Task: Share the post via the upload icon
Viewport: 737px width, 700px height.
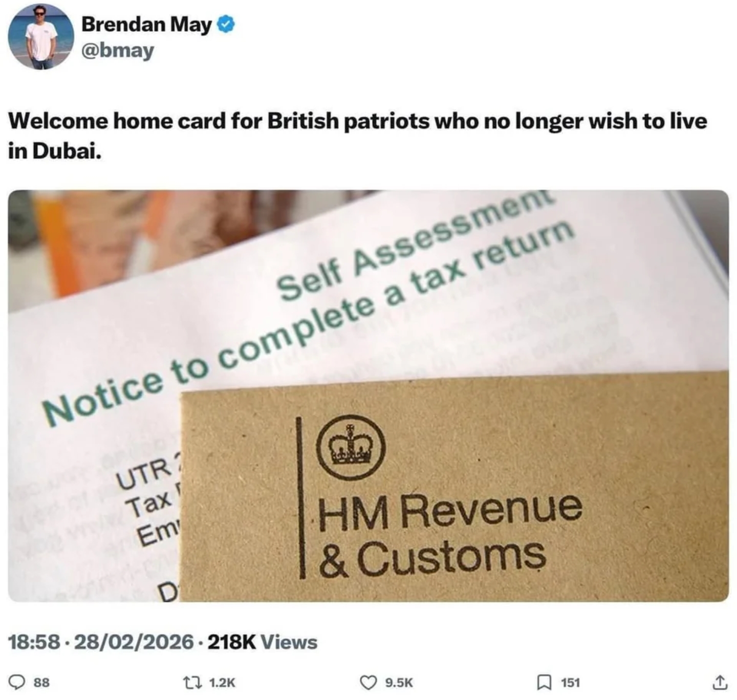Action: click(x=719, y=682)
